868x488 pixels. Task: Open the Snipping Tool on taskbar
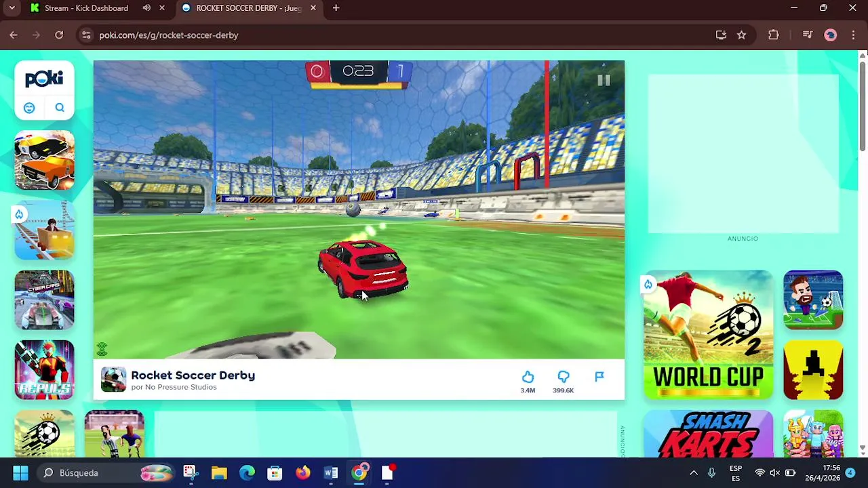[x=190, y=472]
